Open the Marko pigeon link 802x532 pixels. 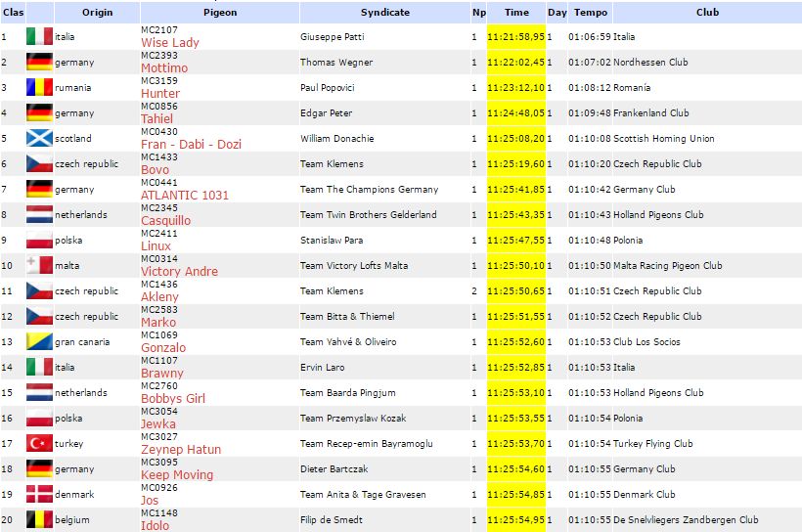(158, 323)
